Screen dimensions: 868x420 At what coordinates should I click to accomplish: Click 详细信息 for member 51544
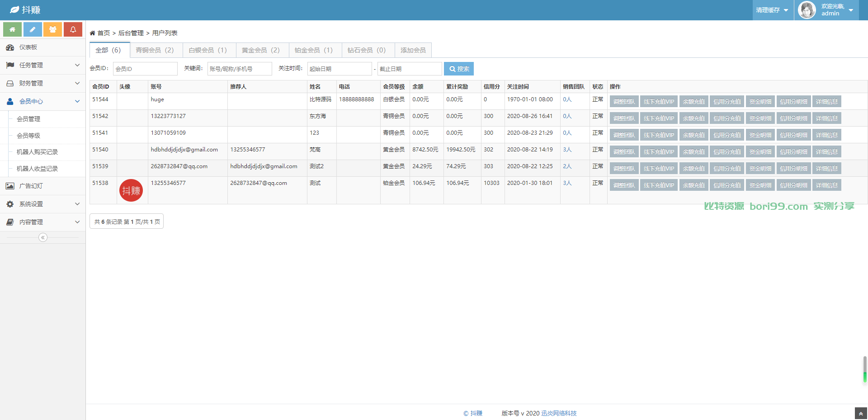[x=827, y=102]
